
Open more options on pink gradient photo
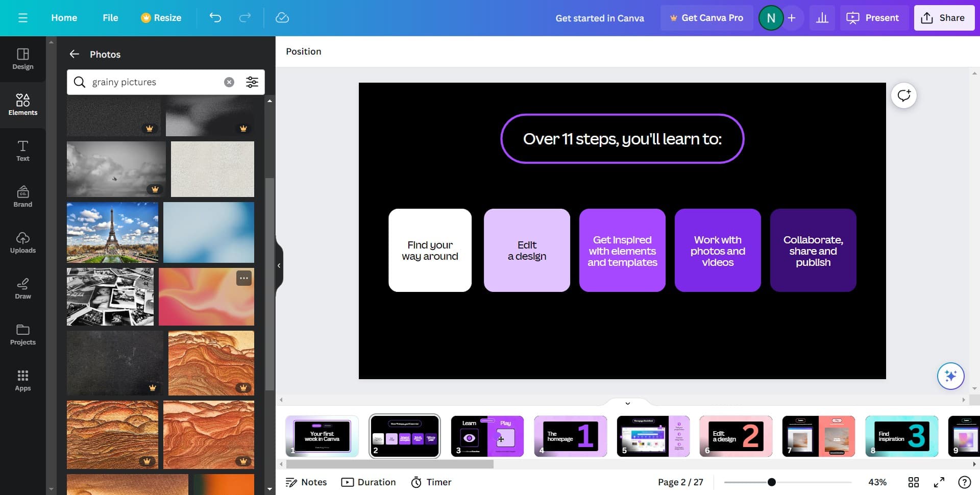[243, 278]
